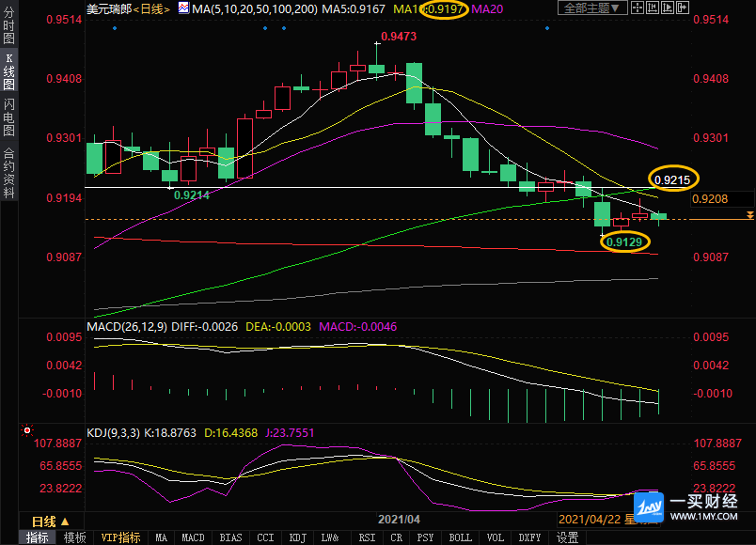756x545 pixels.
Task: Click the J:23.7551 value
Action: (x=290, y=433)
